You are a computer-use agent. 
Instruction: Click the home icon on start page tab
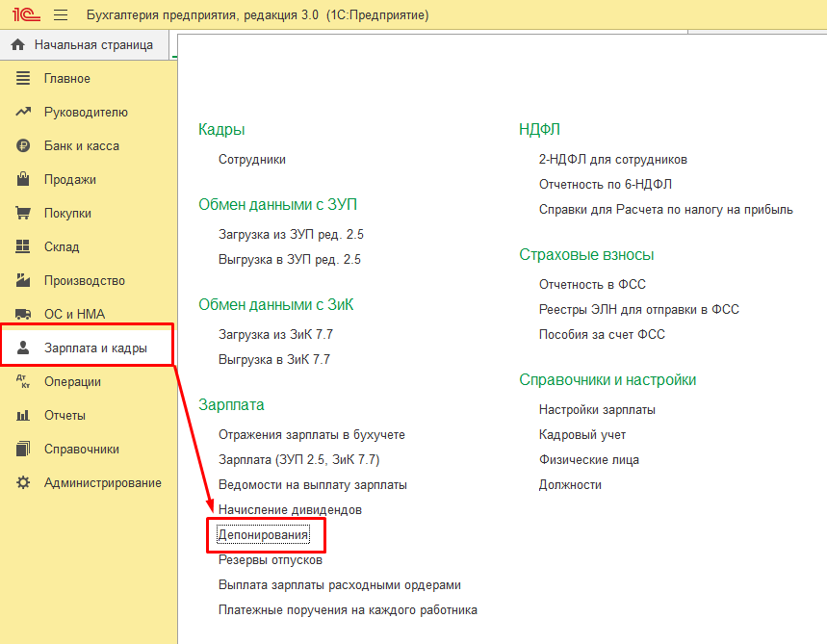17,45
